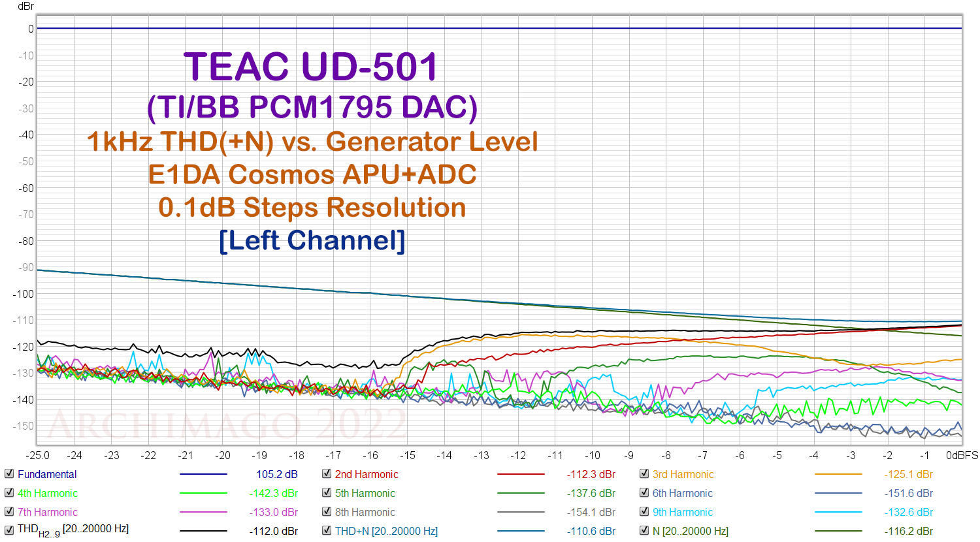Click the E1DA Cosmos APU+ADC text
The height and width of the screenshot is (542, 980).
coord(312,174)
